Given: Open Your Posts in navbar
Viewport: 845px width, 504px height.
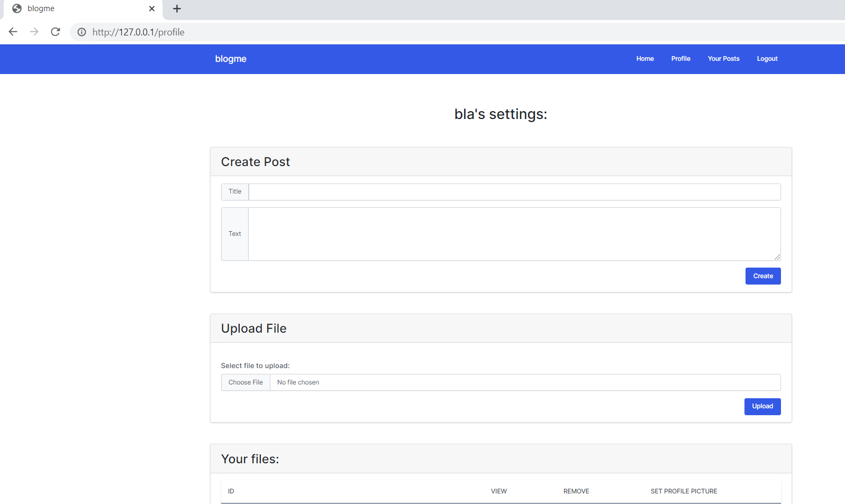Looking at the screenshot, I should 723,59.
